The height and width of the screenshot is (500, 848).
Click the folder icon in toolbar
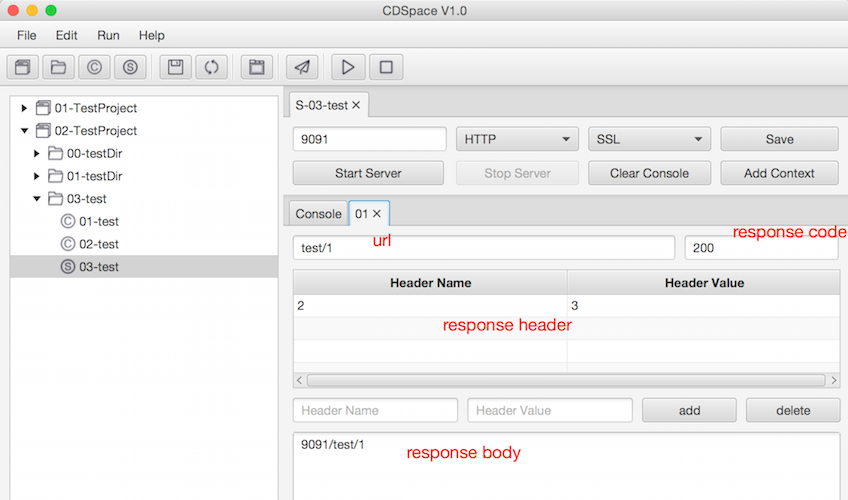pyautogui.click(x=59, y=68)
